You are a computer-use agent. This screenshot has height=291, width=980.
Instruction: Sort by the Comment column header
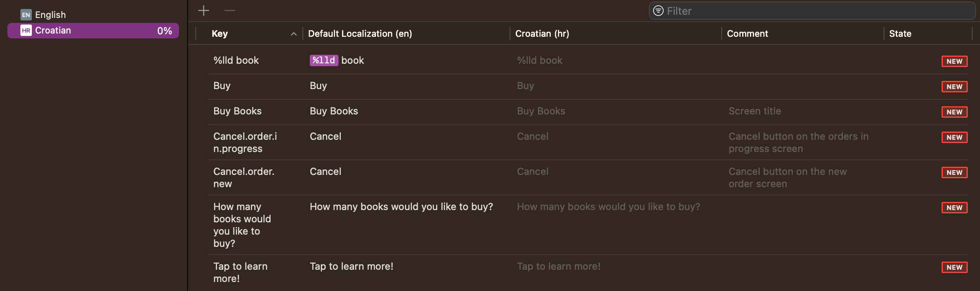pyautogui.click(x=747, y=34)
